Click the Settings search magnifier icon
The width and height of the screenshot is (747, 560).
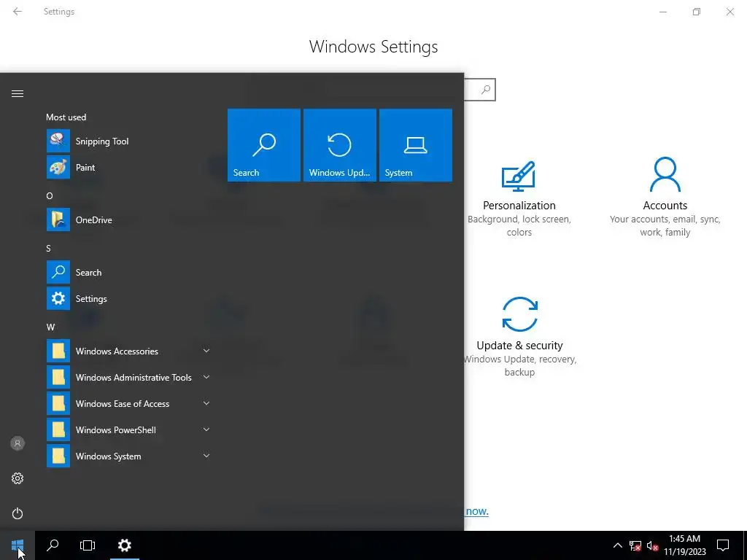(486, 90)
